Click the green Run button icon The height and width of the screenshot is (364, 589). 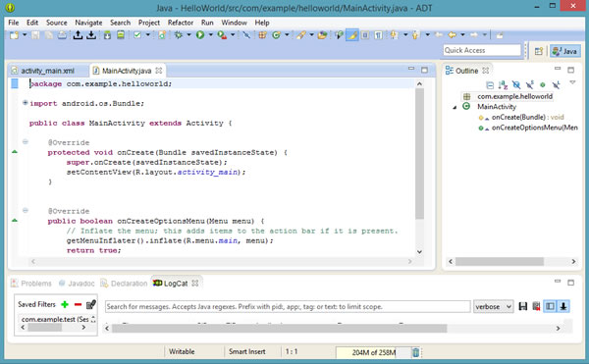[x=200, y=35]
